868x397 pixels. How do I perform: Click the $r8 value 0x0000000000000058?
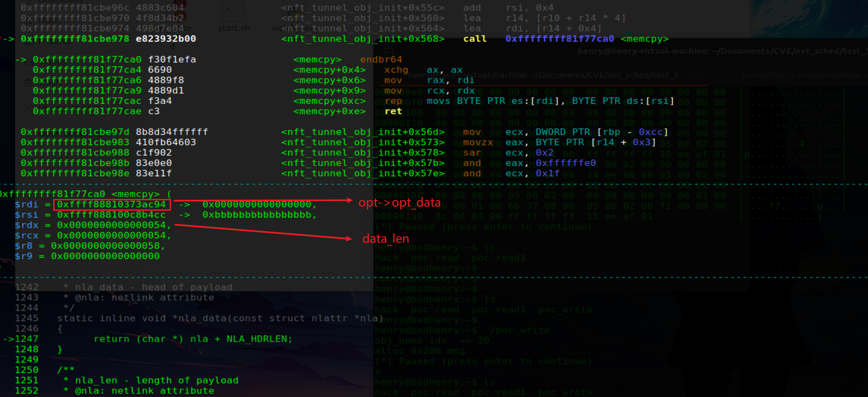[x=105, y=246]
